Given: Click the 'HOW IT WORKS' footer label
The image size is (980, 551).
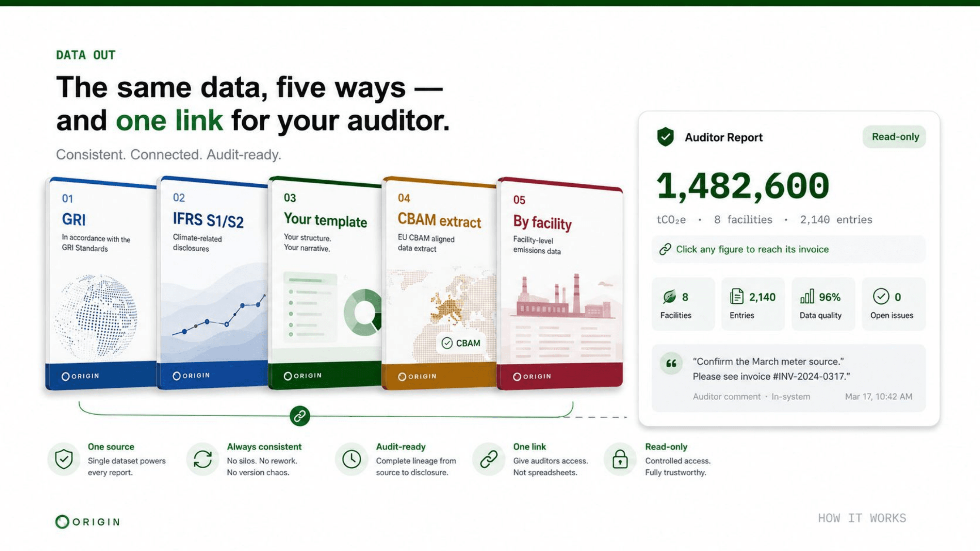Looking at the screenshot, I should (862, 518).
